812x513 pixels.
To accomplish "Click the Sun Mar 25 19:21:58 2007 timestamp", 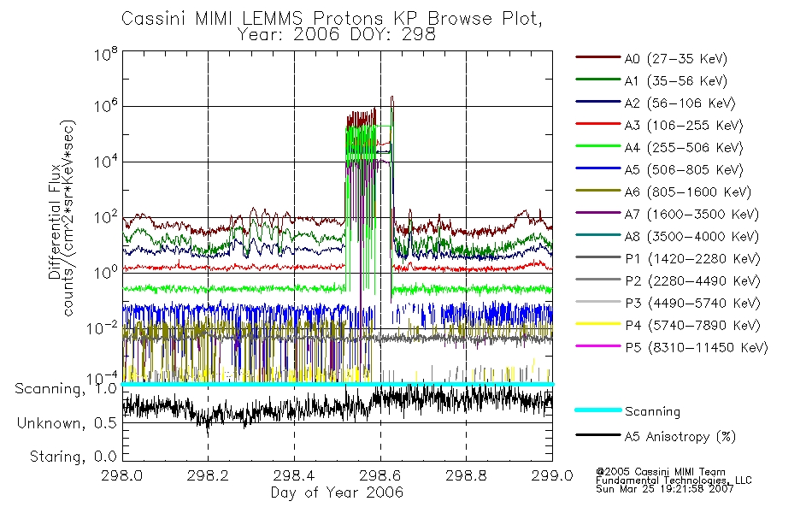I will (x=664, y=489).
